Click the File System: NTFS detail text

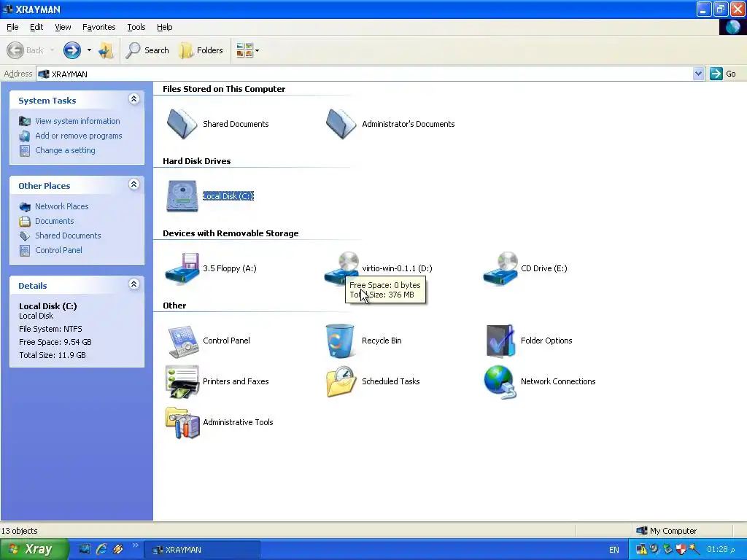pos(50,329)
